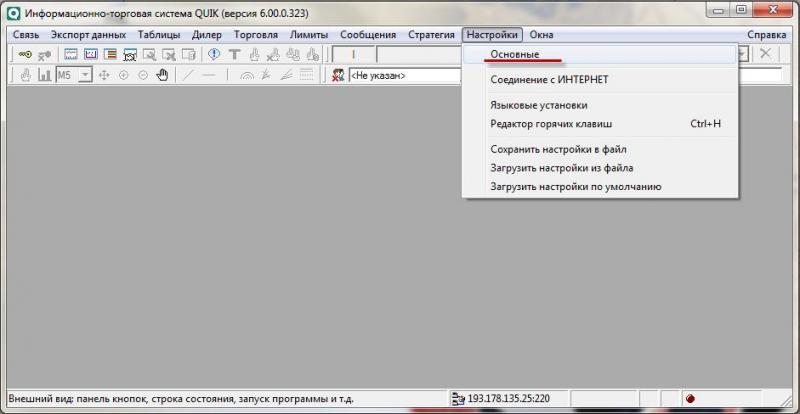800x414 pixels.
Task: Click the server connection icon in status bar
Action: coord(458,398)
